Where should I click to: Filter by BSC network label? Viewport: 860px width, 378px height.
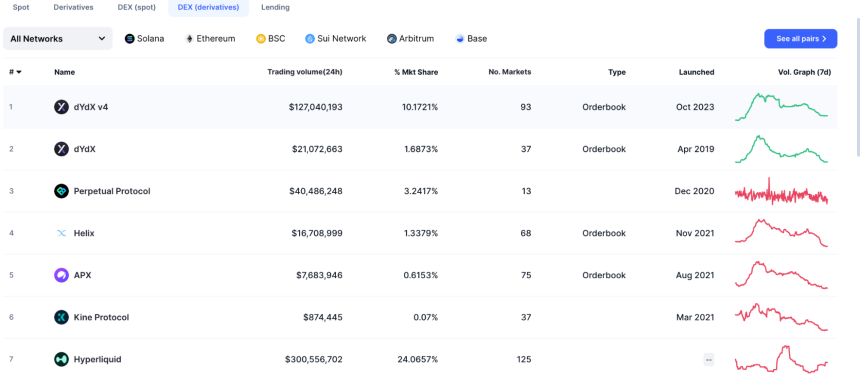tap(276, 39)
